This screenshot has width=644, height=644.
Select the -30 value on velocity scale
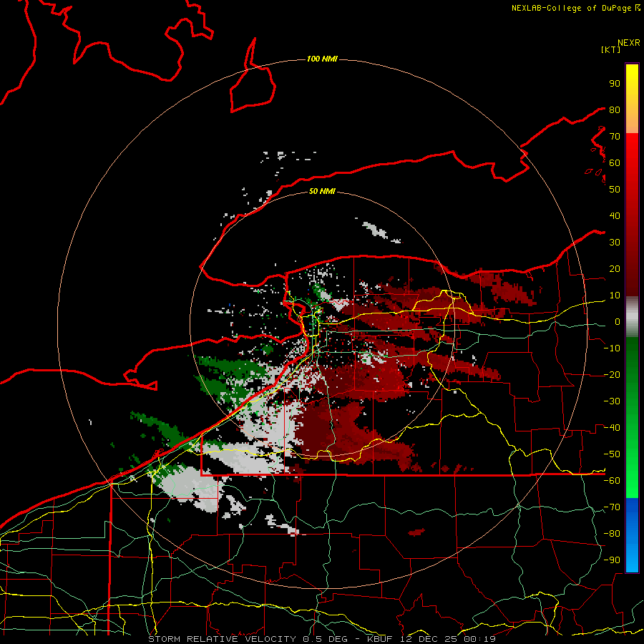click(612, 401)
